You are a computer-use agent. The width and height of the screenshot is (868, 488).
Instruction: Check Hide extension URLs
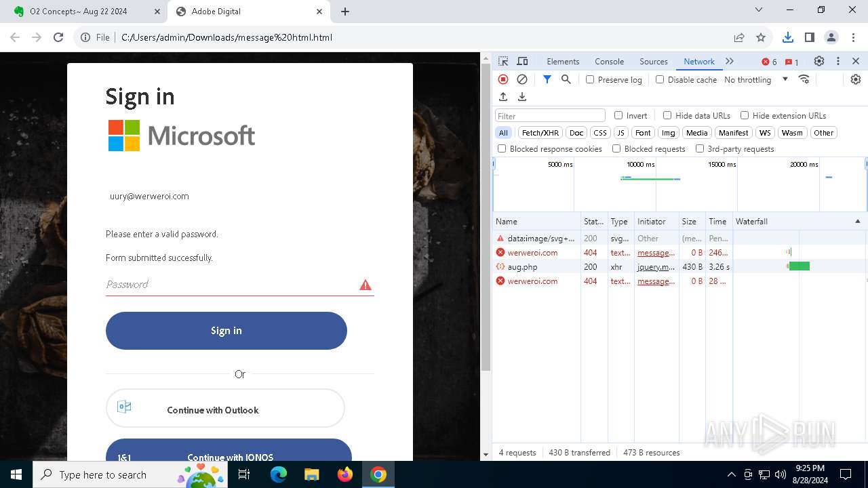[745, 115]
